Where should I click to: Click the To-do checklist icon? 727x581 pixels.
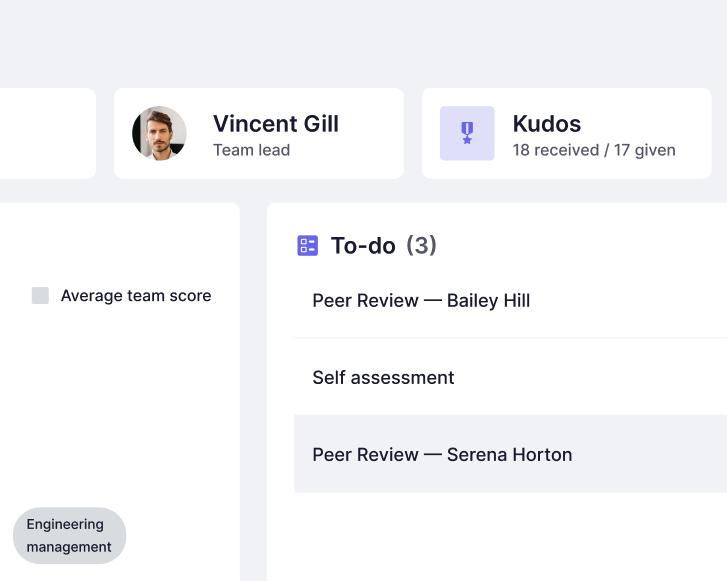tap(308, 246)
